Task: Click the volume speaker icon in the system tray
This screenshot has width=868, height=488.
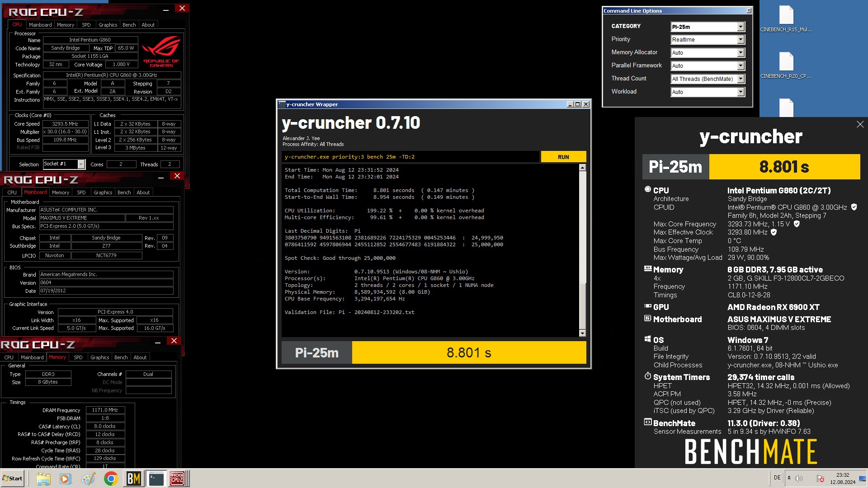Action: click(x=799, y=479)
